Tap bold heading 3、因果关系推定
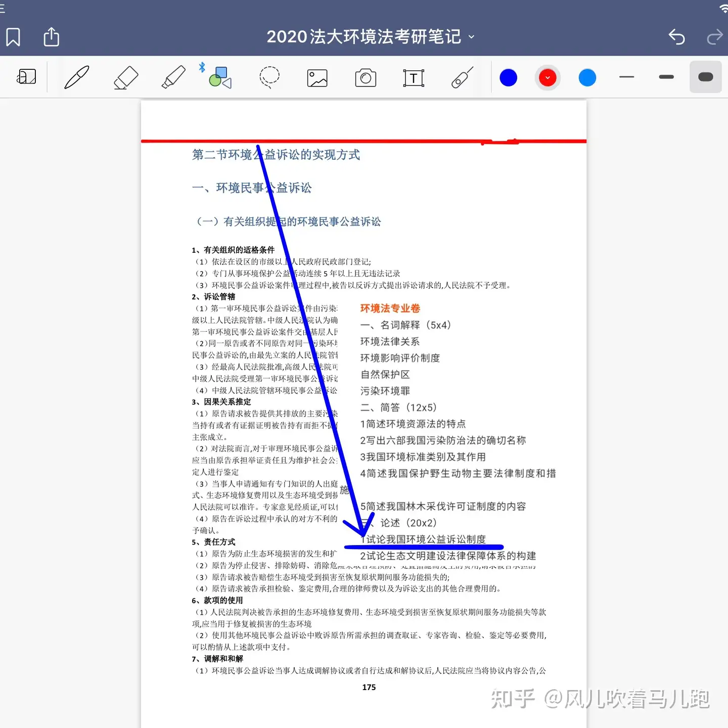 (221, 402)
